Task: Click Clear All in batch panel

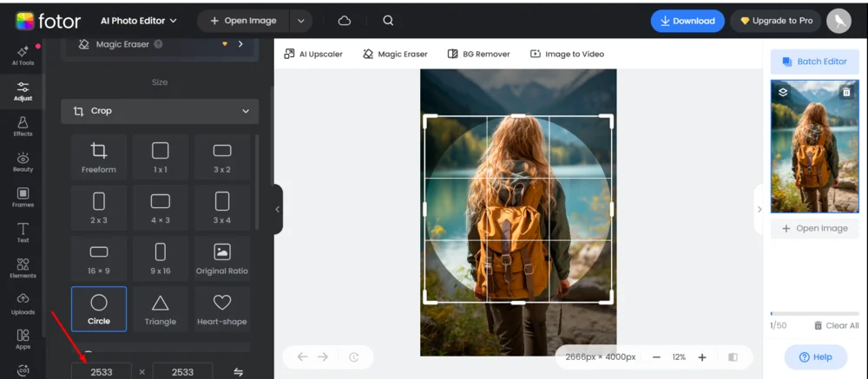Action: coord(837,325)
